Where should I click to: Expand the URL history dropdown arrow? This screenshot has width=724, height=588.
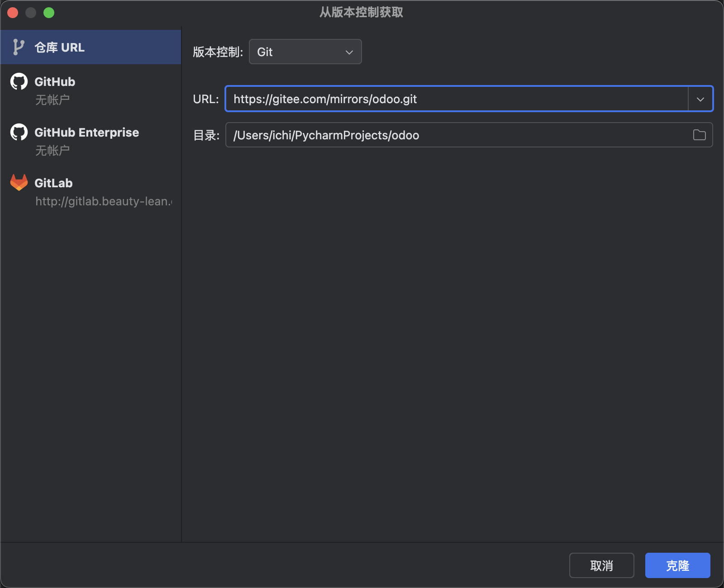[700, 99]
